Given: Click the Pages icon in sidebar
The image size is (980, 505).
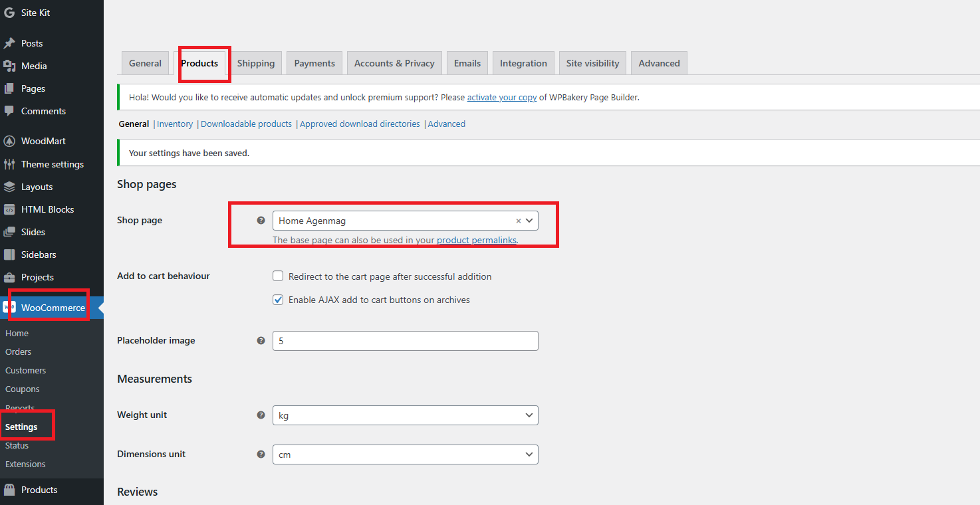Looking at the screenshot, I should pos(9,88).
